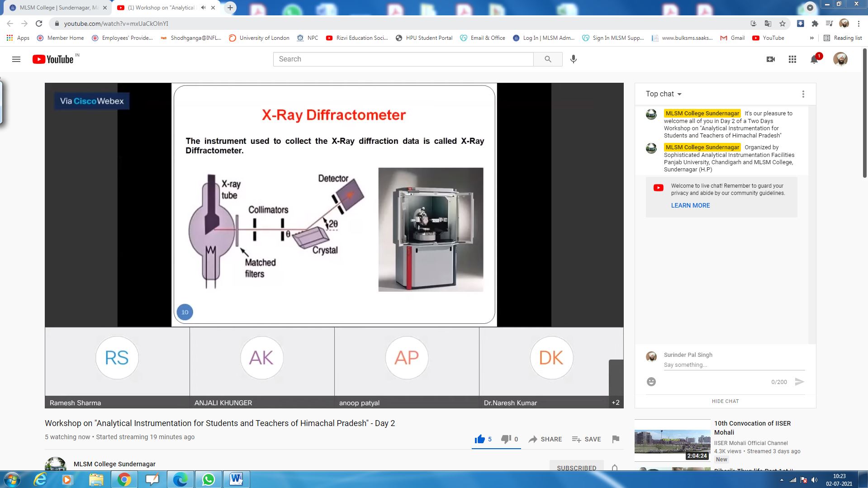Select the Workshop YouTube tab
Image resolution: width=868 pixels, height=488 pixels.
[x=166, y=8]
